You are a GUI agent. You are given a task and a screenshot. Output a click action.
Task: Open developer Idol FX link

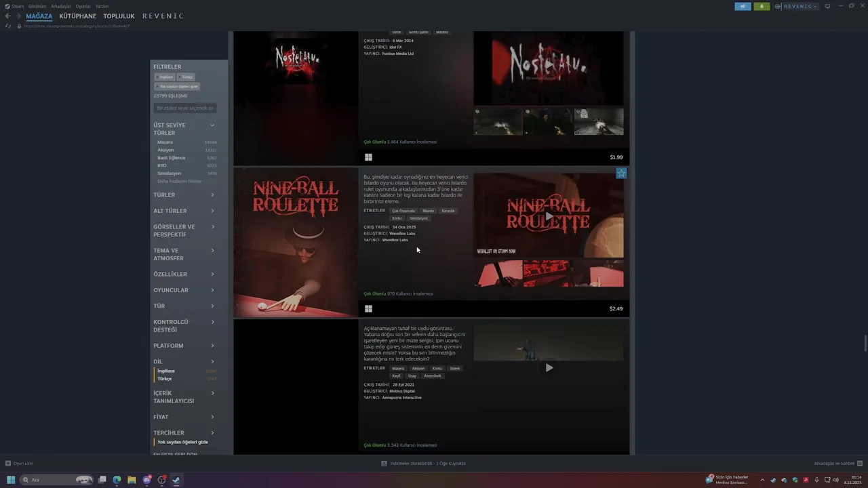click(x=395, y=47)
